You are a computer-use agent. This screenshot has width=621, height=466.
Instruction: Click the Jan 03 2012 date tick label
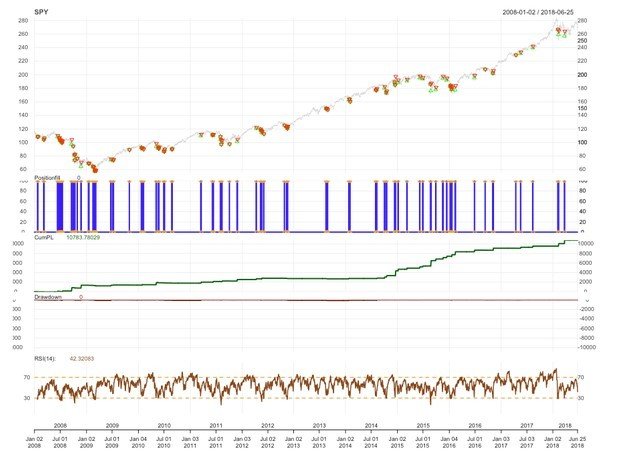pyautogui.click(x=242, y=442)
